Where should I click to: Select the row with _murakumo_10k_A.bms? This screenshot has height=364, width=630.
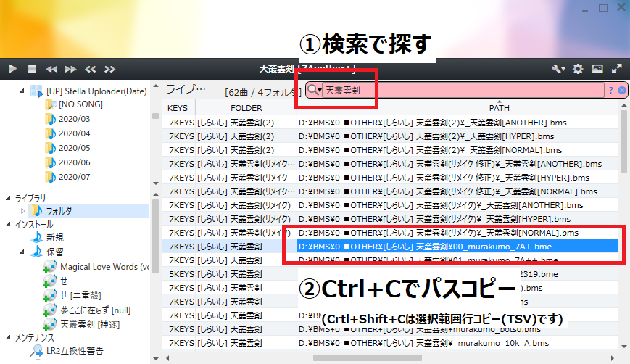(390, 343)
